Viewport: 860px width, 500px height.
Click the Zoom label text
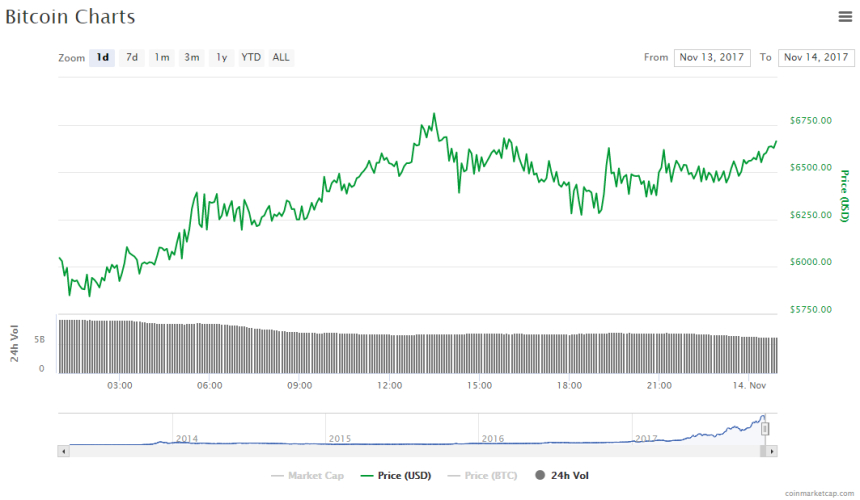(71, 58)
